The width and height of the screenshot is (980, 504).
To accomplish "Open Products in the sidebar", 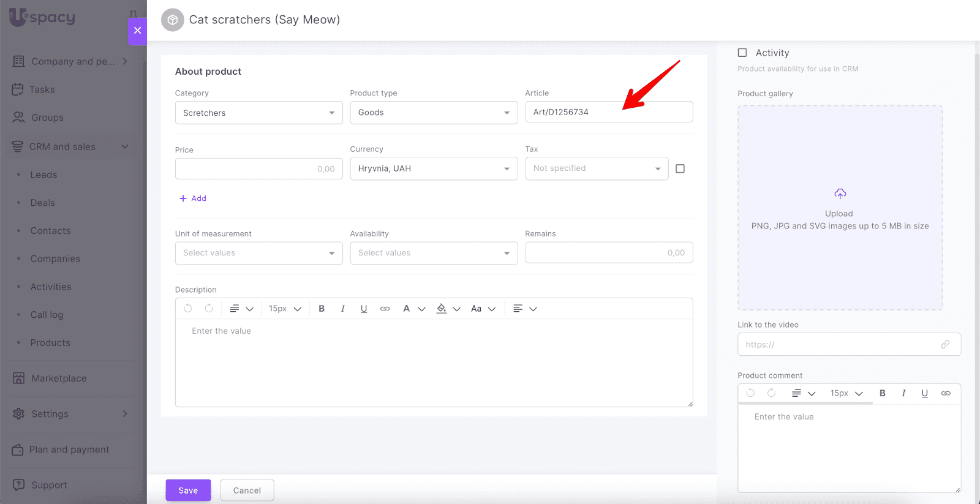I will 50,343.
